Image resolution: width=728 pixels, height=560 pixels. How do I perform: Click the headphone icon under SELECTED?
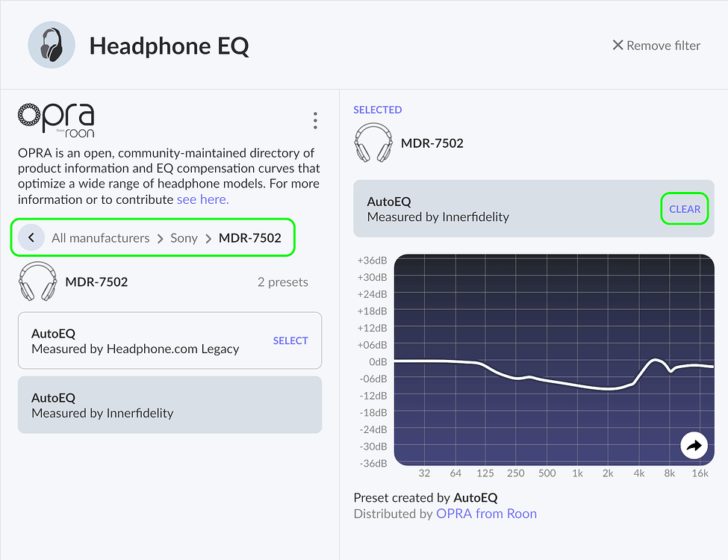(373, 143)
